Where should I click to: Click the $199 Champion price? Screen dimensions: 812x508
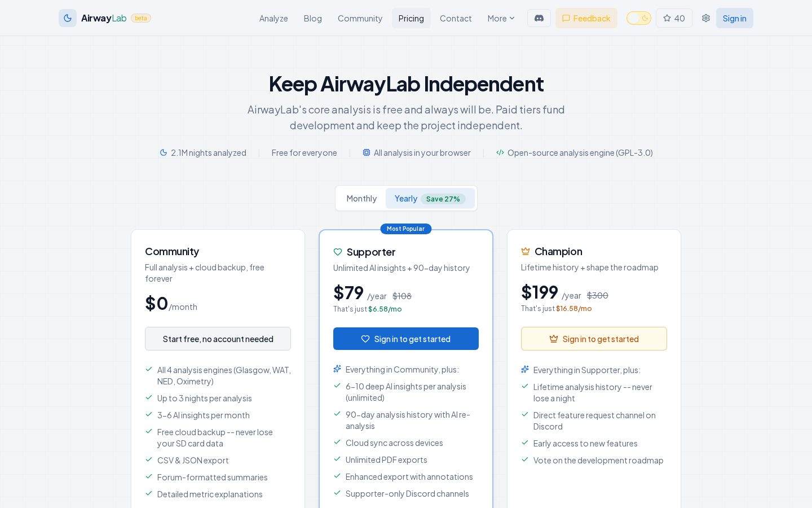tap(540, 292)
